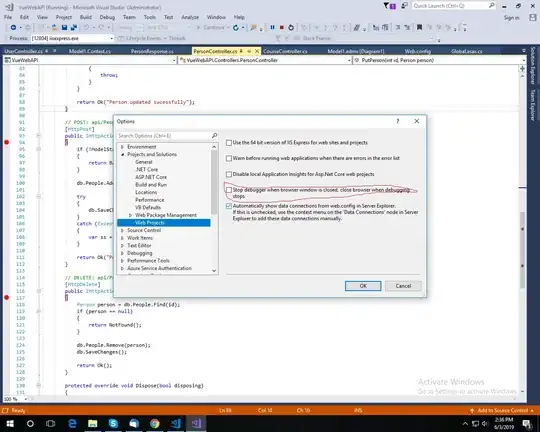Image resolution: width=540 pixels, height=432 pixels.
Task: Check Disable local Application Insights option
Action: pos(229,174)
